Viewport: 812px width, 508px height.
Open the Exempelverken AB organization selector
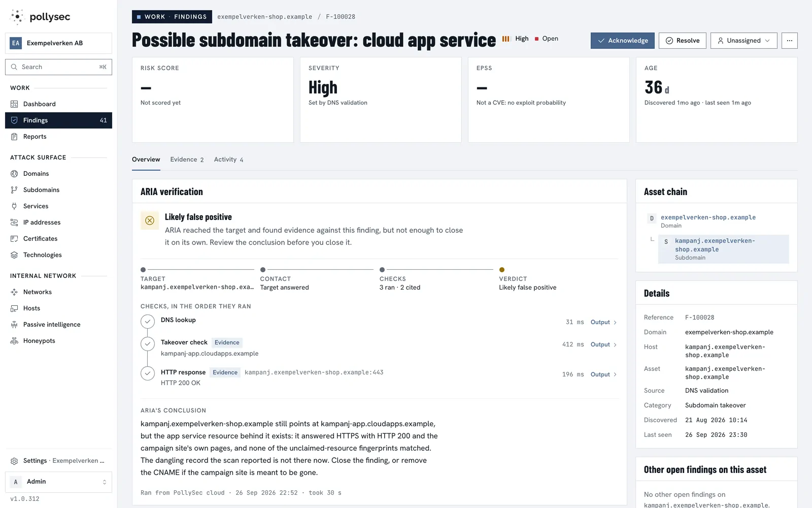click(58, 43)
